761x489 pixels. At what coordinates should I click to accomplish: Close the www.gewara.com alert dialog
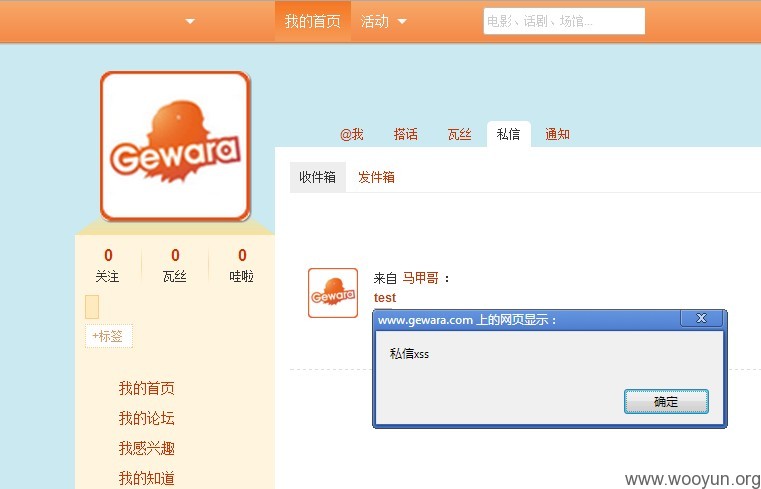701,318
